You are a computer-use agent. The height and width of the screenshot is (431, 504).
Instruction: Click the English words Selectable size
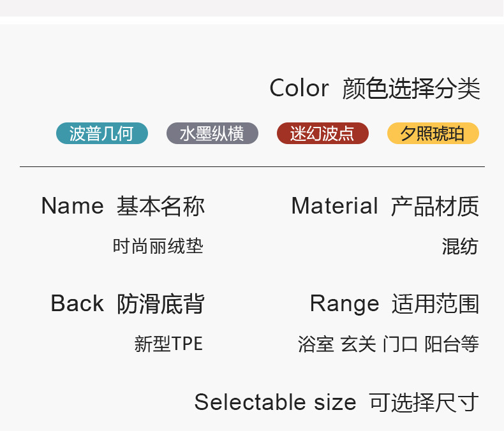(x=275, y=402)
